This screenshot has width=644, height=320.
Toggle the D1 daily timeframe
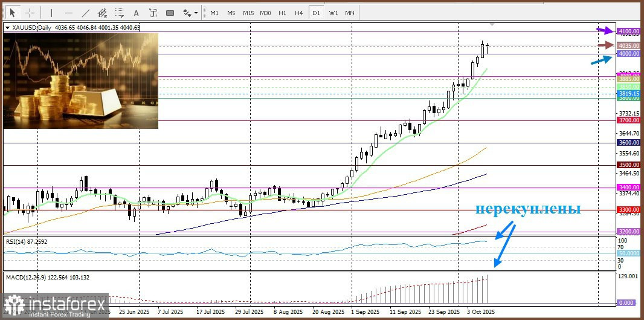coord(315,13)
